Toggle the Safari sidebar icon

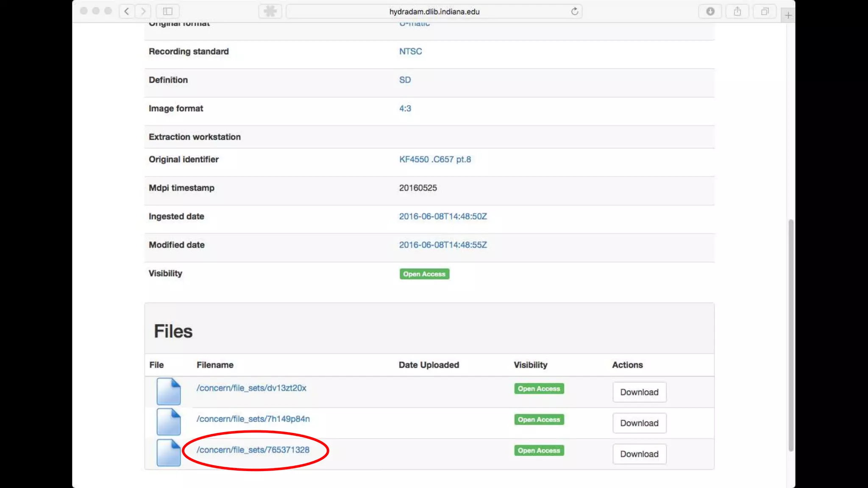tap(168, 11)
